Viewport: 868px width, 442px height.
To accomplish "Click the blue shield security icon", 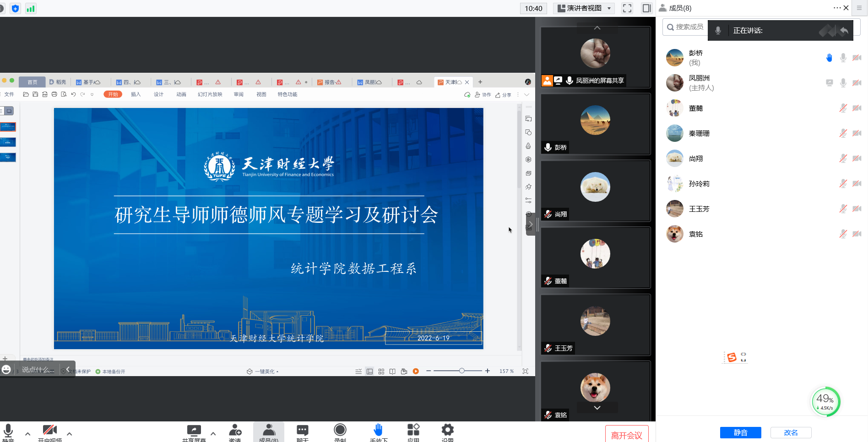I will (x=15, y=8).
